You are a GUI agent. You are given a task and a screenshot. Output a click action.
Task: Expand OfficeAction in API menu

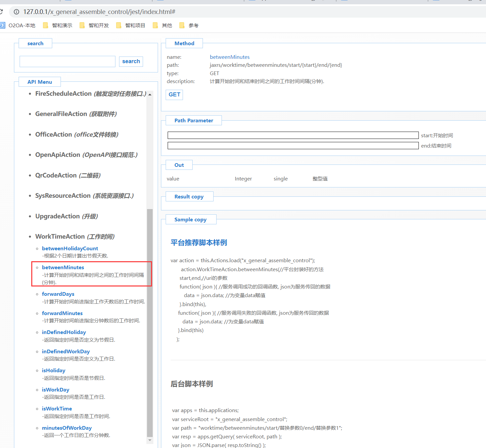pyautogui.click(x=77, y=135)
